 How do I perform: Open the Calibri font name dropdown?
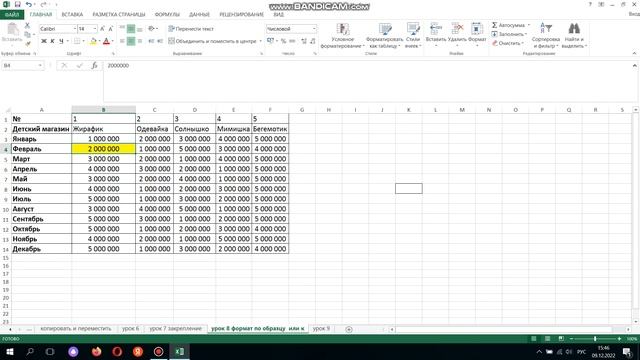coord(75,29)
